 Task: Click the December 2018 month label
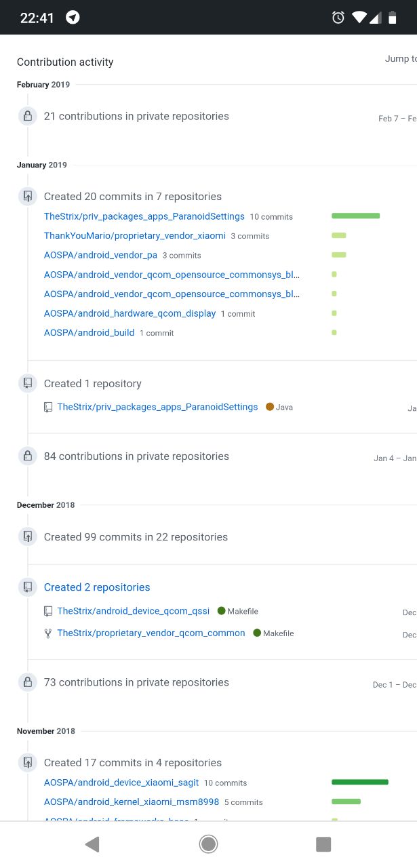coord(46,505)
